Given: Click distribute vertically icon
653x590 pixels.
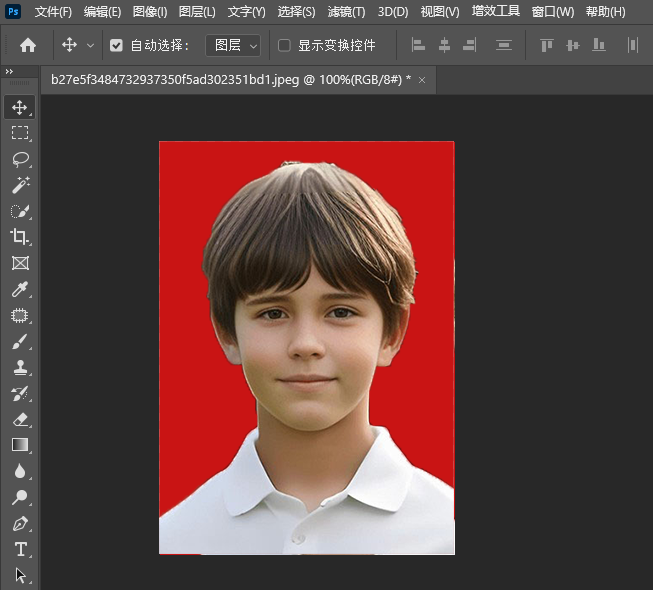Looking at the screenshot, I should [x=503, y=45].
